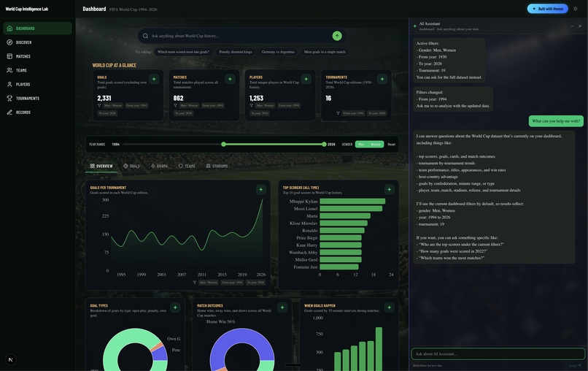
Task: Go to Matches in the sidebar
Action: click(x=37, y=56)
